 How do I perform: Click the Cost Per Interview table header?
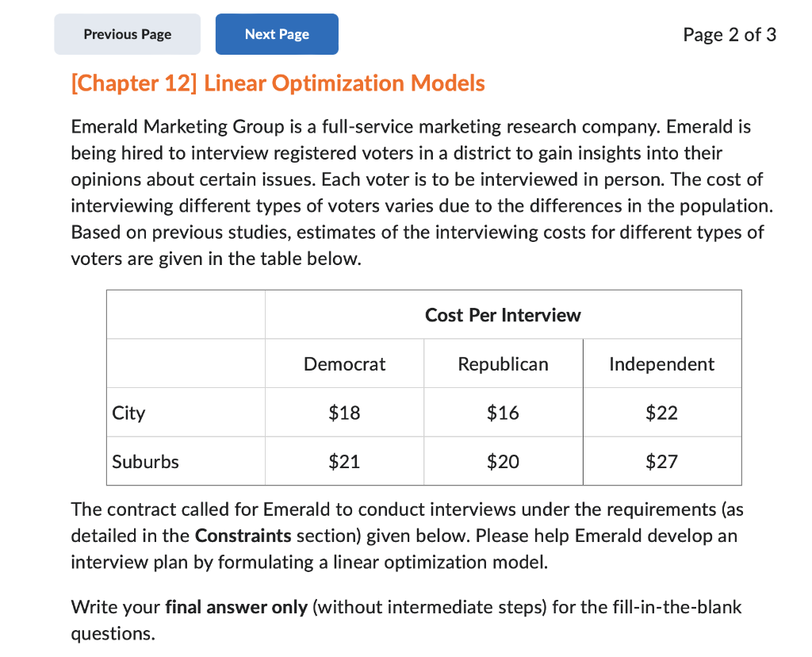(503, 314)
